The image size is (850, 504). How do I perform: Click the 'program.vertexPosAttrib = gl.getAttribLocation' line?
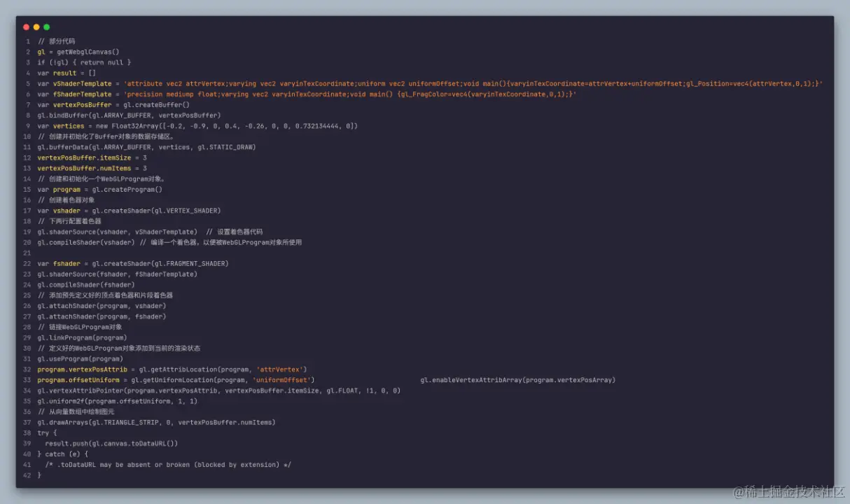pos(172,370)
